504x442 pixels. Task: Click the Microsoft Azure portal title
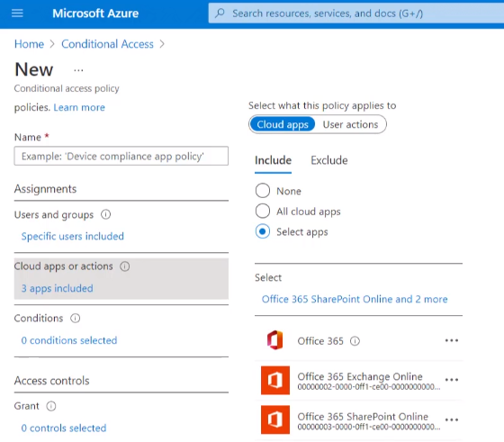coord(95,14)
